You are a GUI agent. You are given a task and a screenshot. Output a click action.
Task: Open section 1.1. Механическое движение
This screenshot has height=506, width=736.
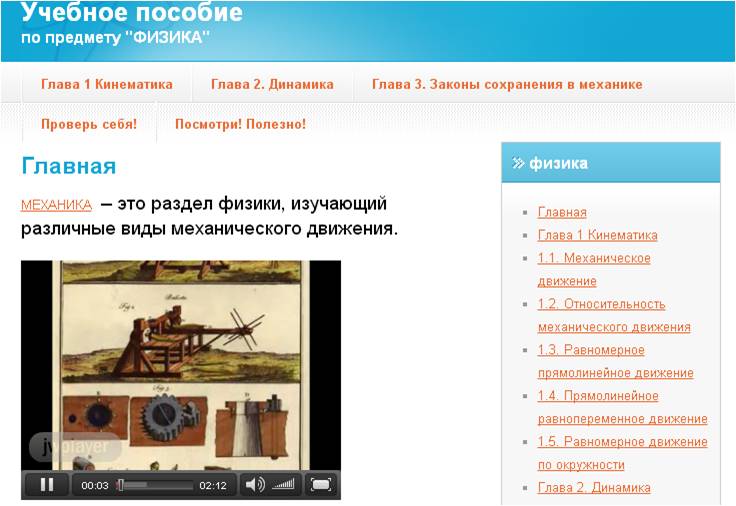593,258
